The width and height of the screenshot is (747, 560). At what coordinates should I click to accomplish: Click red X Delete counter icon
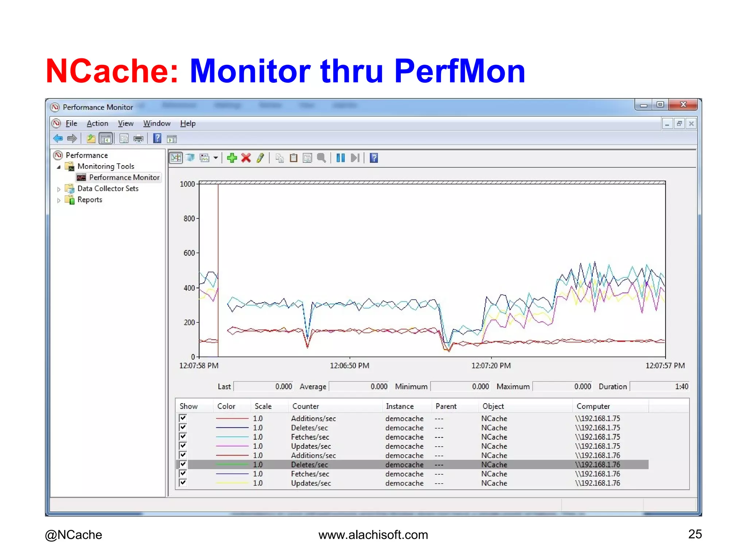pos(246,158)
